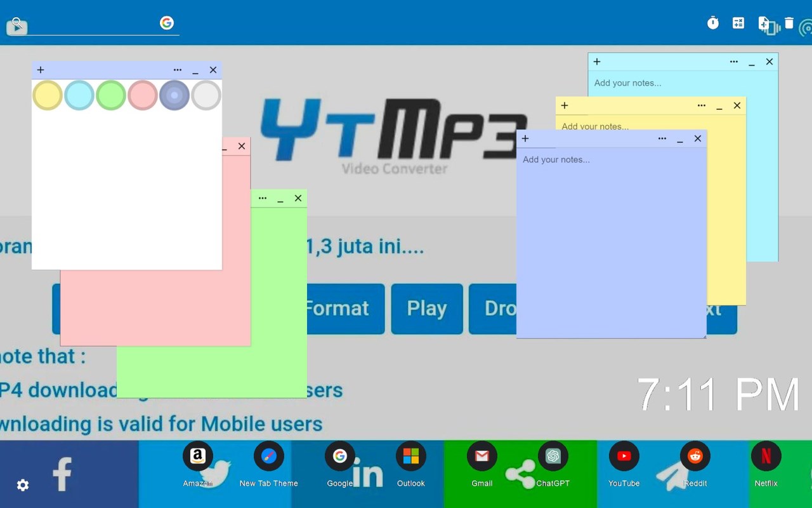Add a new note from the blue note

(x=525, y=138)
